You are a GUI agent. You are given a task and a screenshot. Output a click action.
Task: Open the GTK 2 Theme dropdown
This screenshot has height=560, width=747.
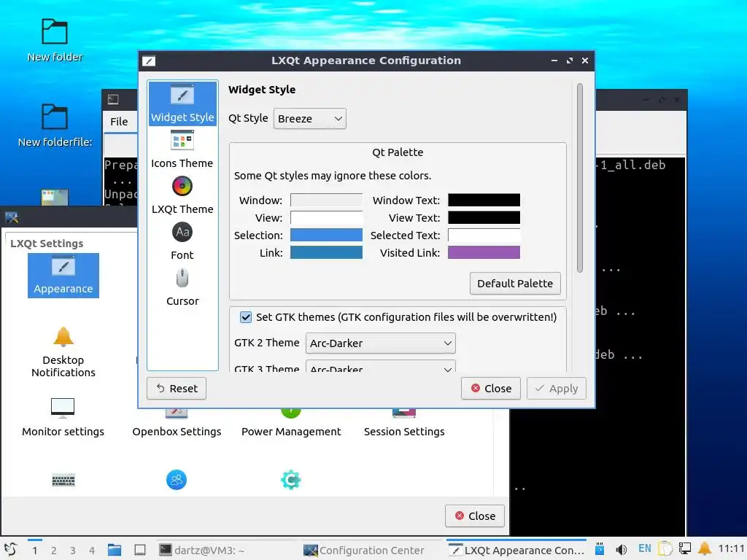(381, 343)
